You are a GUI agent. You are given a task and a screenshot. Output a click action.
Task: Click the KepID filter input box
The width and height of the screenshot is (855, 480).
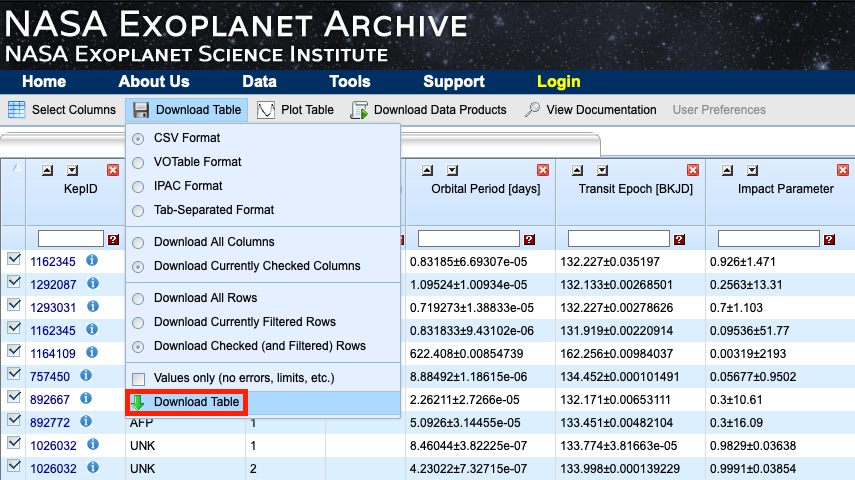(x=70, y=238)
